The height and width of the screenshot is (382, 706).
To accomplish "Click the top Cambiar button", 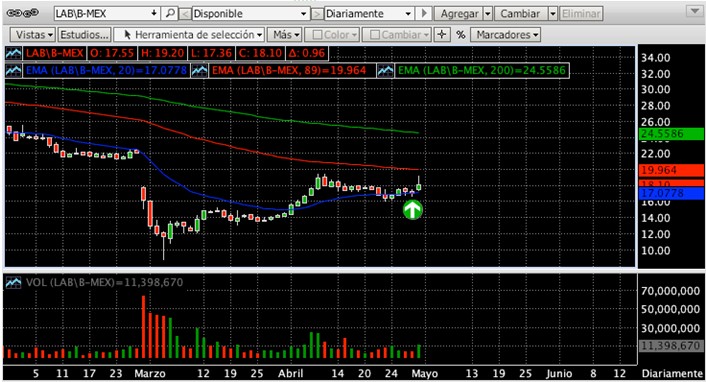I will (520, 14).
